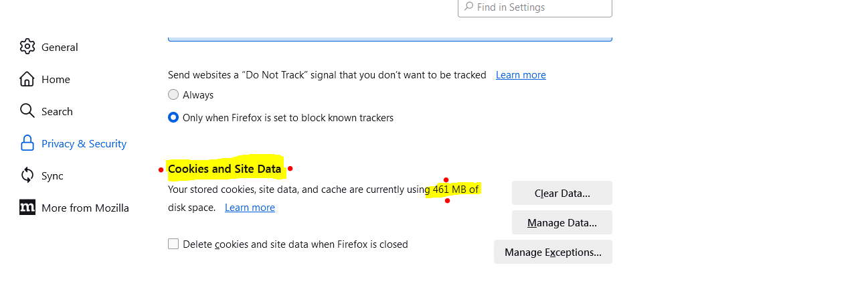Open the Sync settings category
Viewport: 868px width, 292px height.
(52, 175)
